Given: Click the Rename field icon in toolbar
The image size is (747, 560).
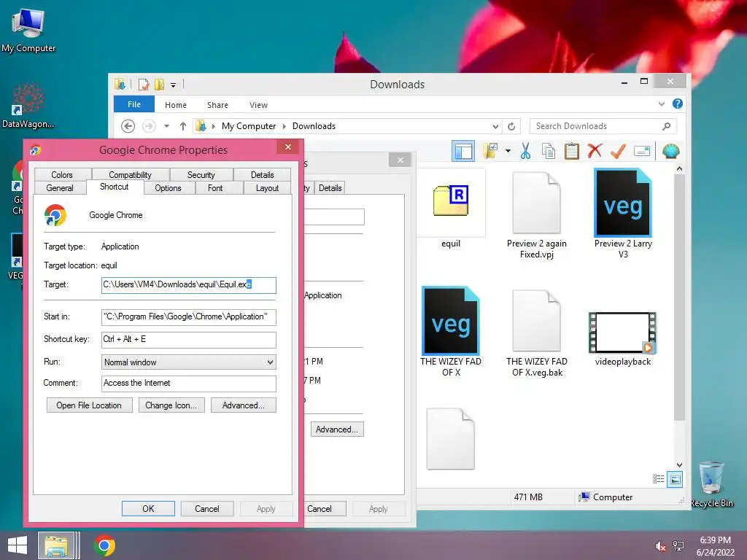Looking at the screenshot, I should click(x=642, y=152).
